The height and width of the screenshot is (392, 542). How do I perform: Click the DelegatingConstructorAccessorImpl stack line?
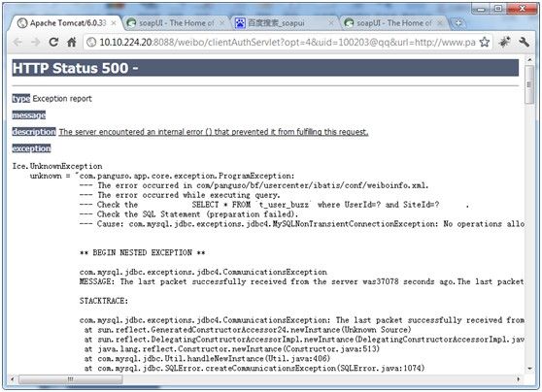point(304,340)
